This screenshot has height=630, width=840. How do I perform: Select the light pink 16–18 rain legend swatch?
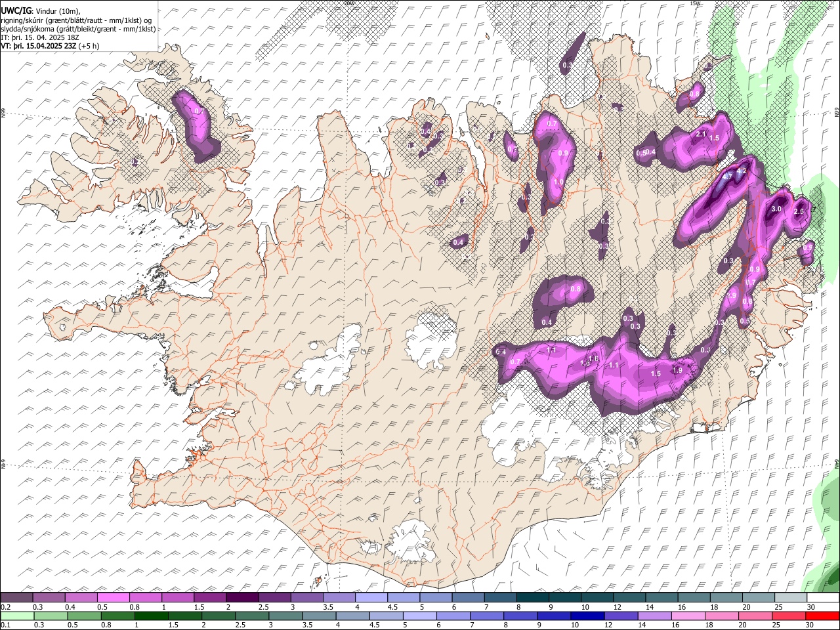tap(688, 616)
